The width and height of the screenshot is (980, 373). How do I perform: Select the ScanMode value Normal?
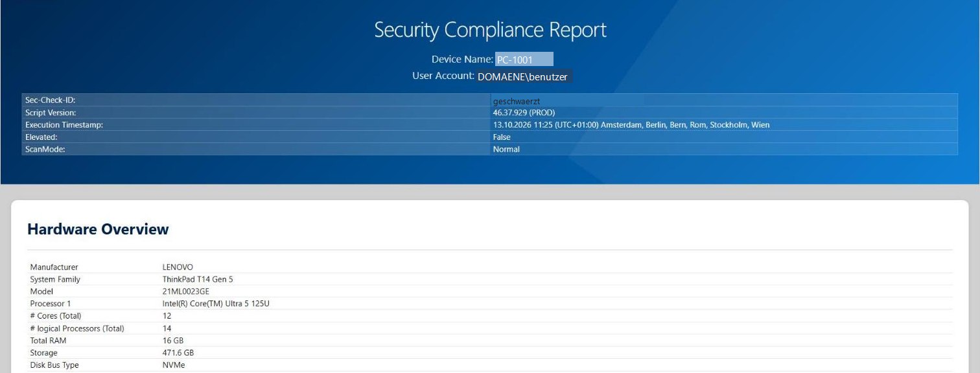pos(506,150)
